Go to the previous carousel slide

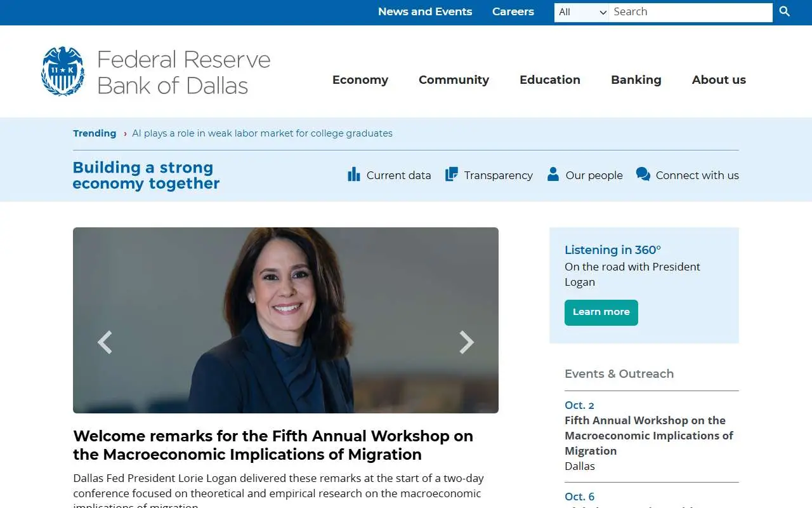105,342
